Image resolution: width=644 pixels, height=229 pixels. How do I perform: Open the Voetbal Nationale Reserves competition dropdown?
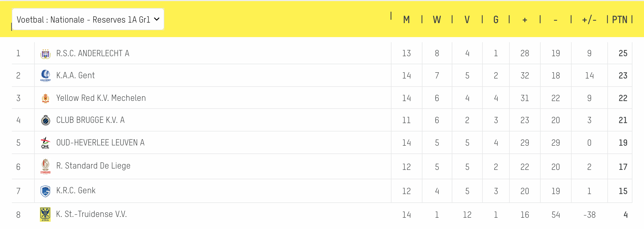pyautogui.click(x=88, y=19)
